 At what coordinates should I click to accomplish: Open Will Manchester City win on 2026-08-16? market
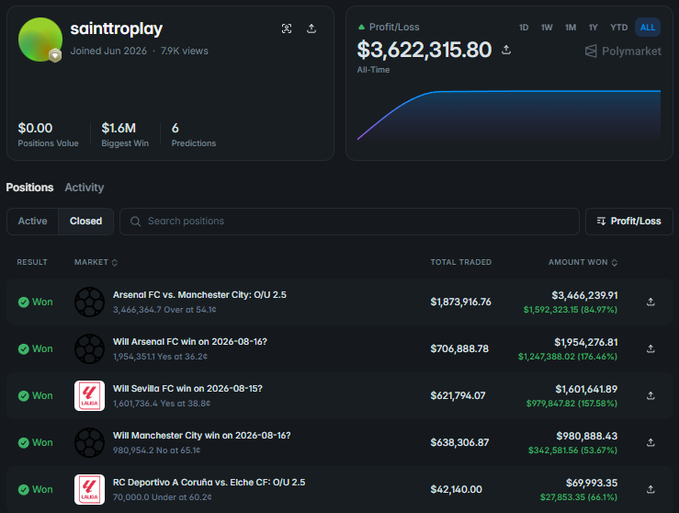202,436
